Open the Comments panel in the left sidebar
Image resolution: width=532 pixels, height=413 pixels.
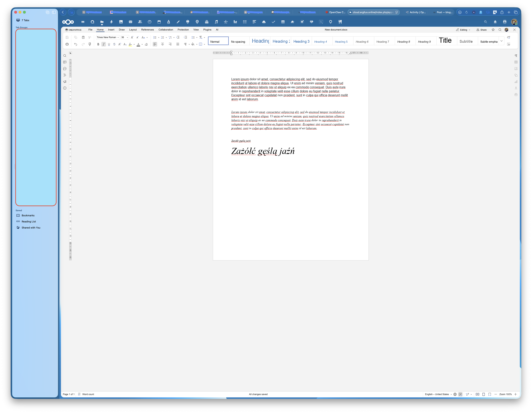(65, 62)
